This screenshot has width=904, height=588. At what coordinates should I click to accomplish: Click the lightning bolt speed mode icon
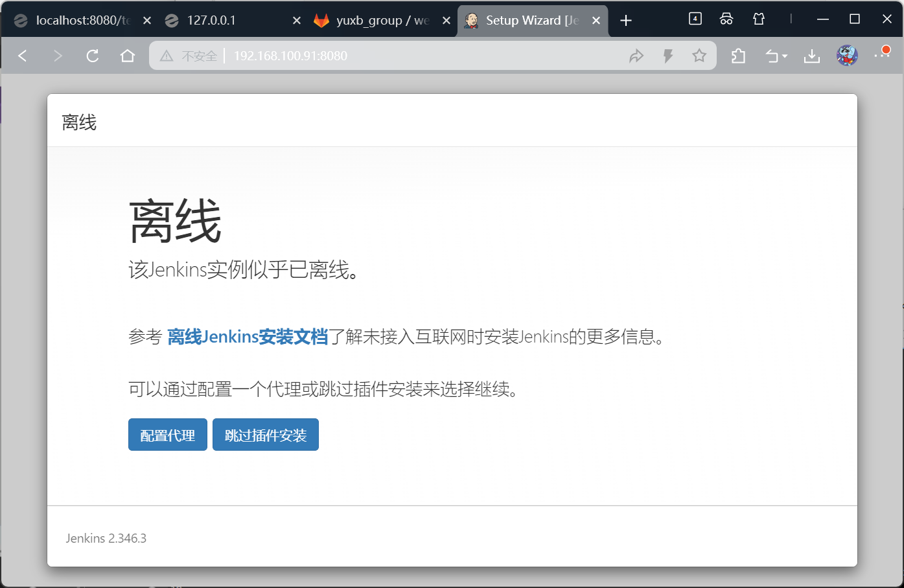(x=668, y=56)
